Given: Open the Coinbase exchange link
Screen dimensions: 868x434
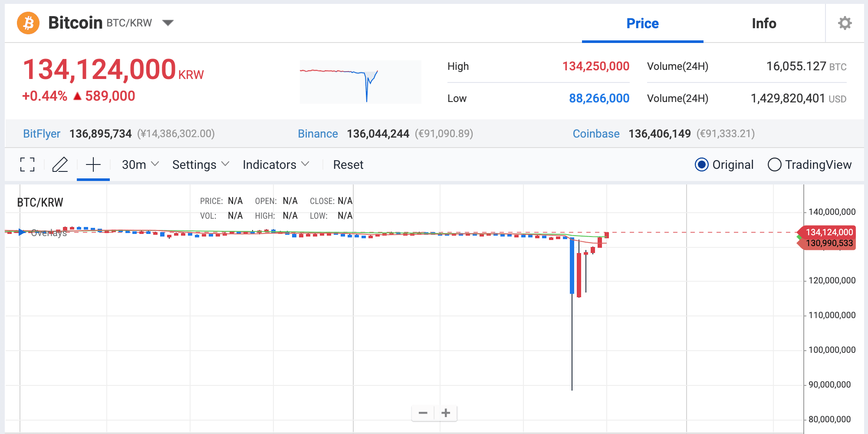Looking at the screenshot, I should tap(596, 134).
